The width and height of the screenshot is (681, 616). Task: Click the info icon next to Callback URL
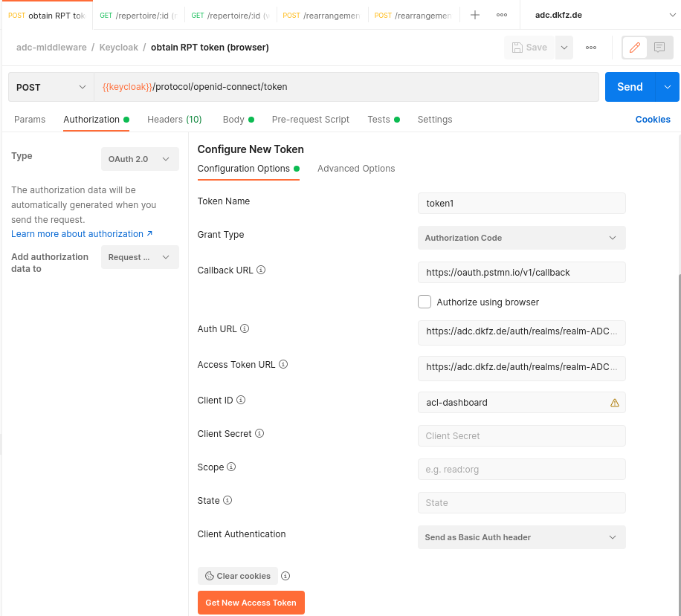[x=260, y=270]
